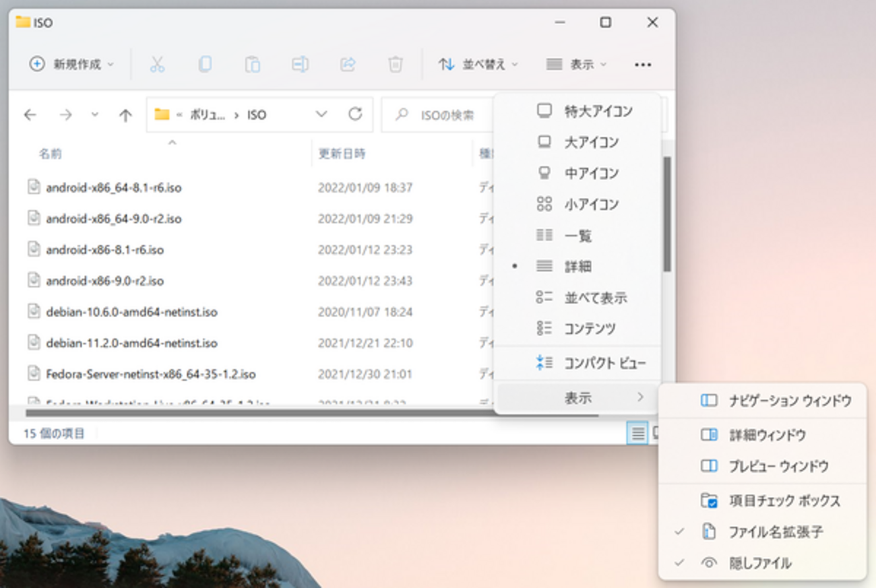The height and width of the screenshot is (588, 876).
Task: Click the Delete trash can icon
Action: (x=396, y=65)
